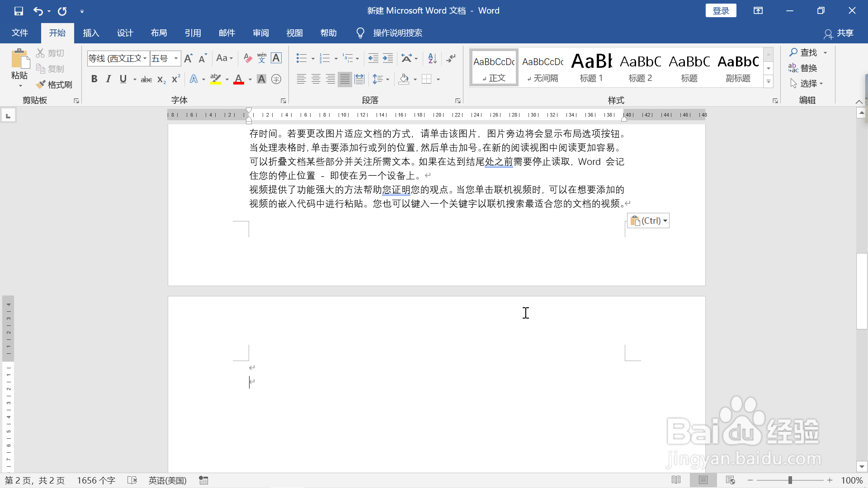Switch to the 布局 (Layout) tab
This screenshot has height=488, width=868.
point(159,33)
